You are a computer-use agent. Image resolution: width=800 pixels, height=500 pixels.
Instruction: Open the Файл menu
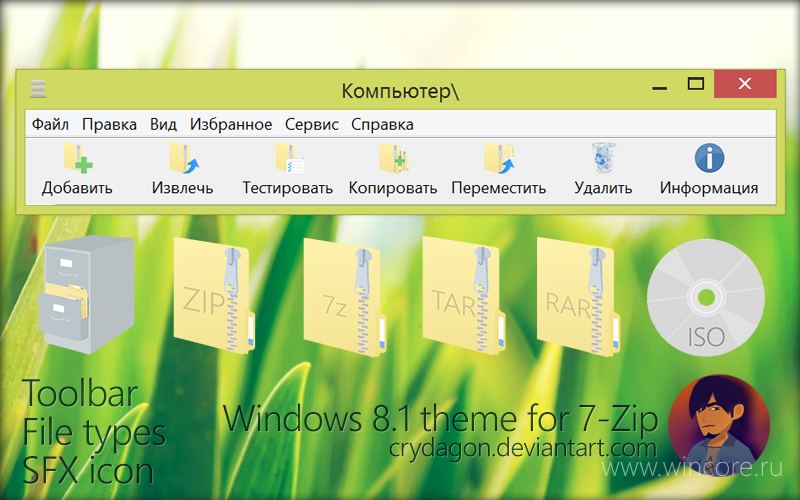50,124
